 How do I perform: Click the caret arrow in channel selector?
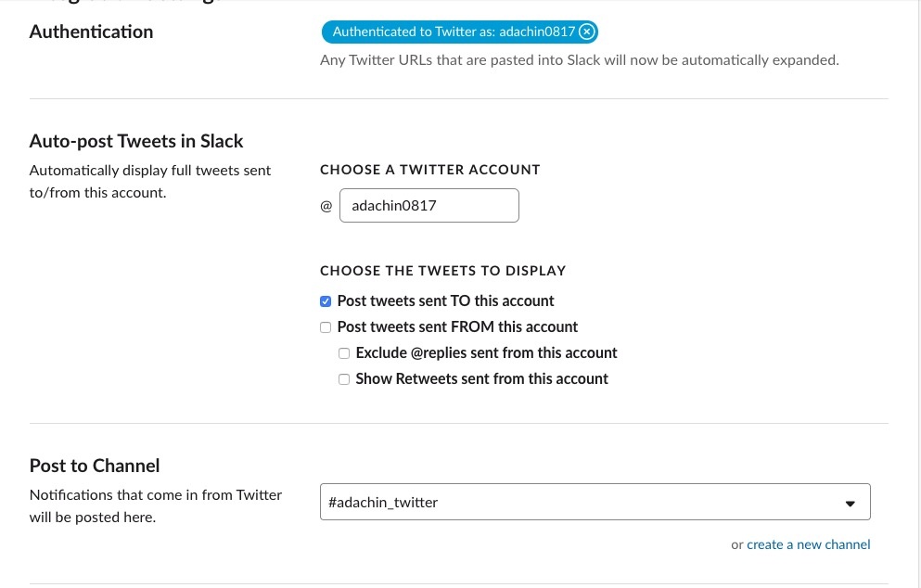850,503
